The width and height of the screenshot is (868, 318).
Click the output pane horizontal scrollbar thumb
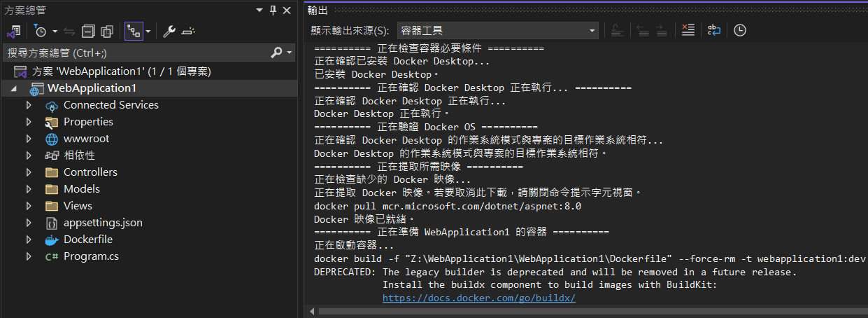[595, 310]
